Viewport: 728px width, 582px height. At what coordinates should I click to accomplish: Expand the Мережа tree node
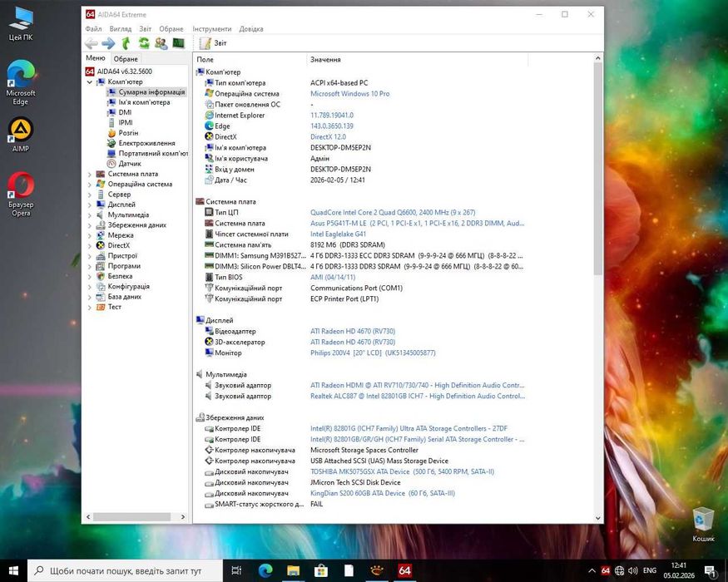(x=90, y=235)
